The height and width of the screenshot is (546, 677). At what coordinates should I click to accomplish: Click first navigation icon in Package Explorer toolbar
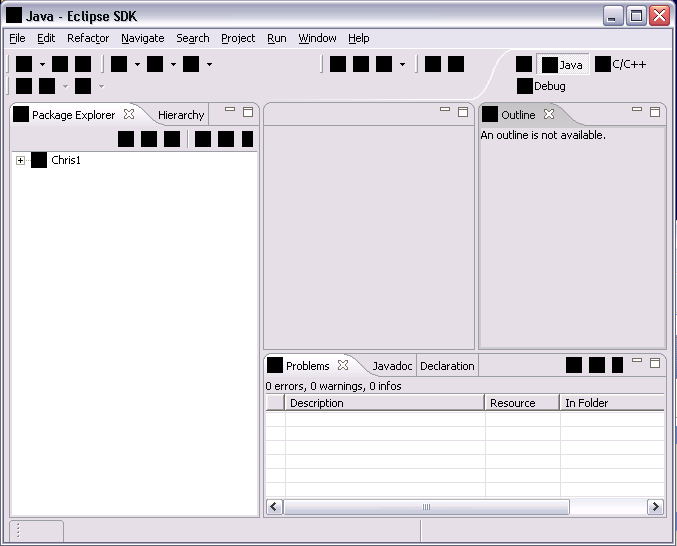(x=126, y=139)
